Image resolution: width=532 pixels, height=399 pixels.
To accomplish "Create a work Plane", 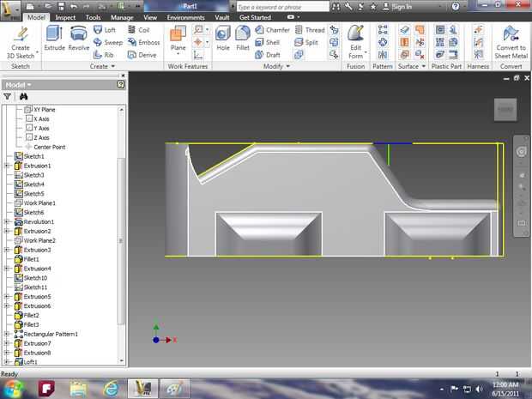I will coord(178,39).
